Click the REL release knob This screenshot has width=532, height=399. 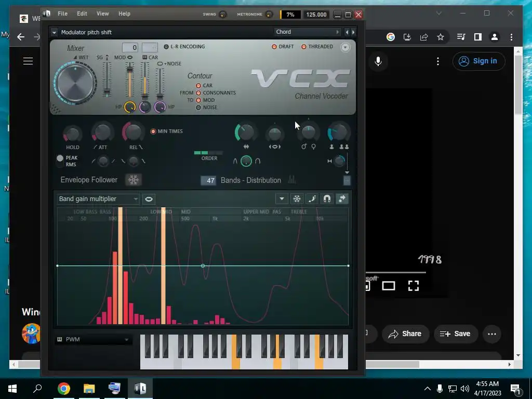[133, 131]
